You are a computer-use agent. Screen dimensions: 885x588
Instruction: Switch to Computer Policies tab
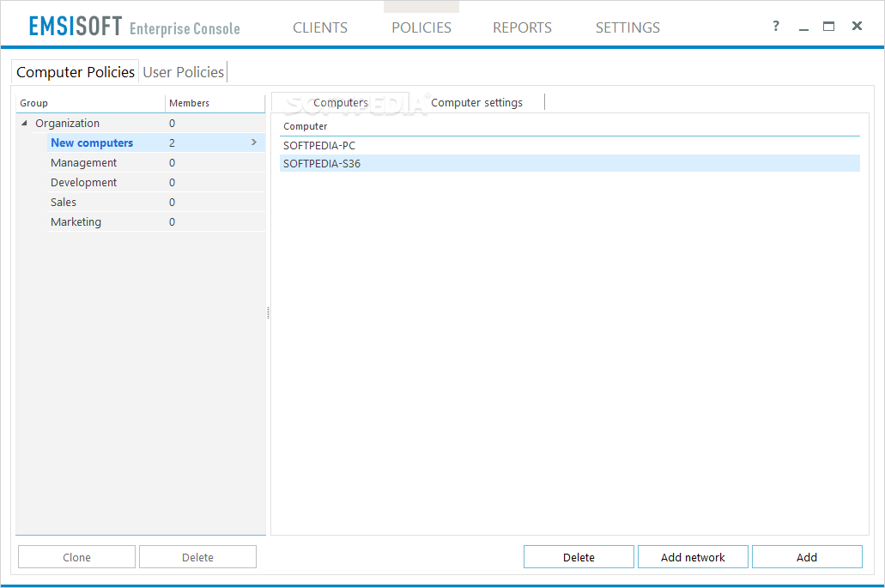75,72
